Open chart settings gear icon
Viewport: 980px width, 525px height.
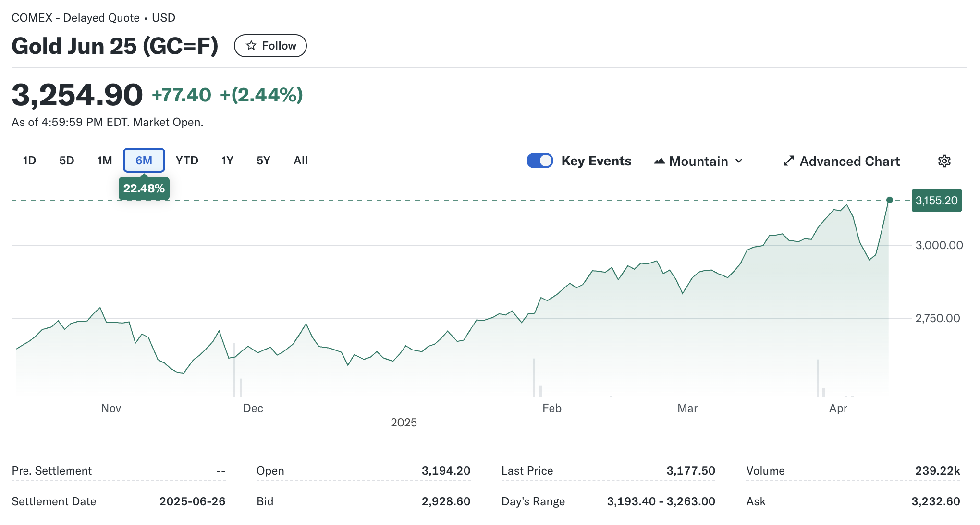[944, 161]
